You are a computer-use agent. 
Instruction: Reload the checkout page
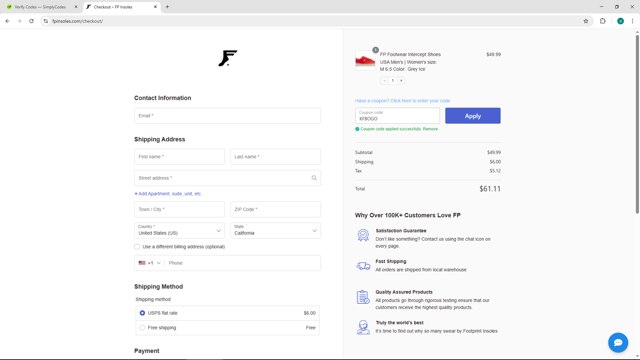(31, 21)
